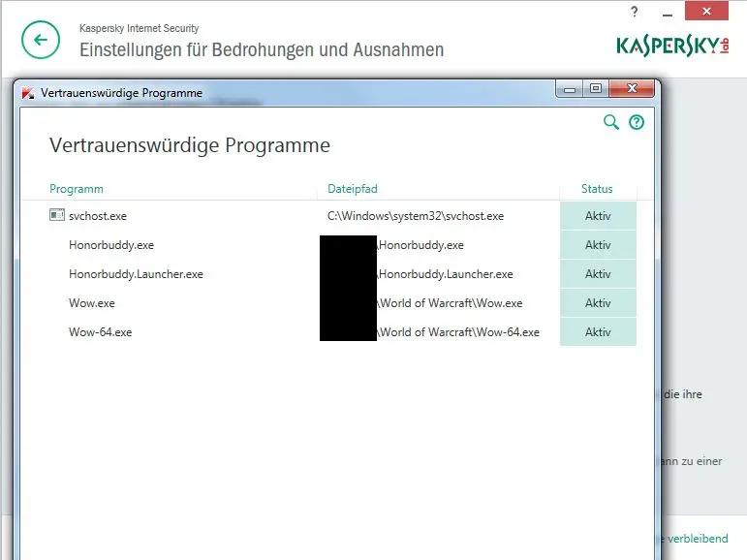Select the Wow.exe program name
This screenshot has height=560, width=747.
coord(92,303)
